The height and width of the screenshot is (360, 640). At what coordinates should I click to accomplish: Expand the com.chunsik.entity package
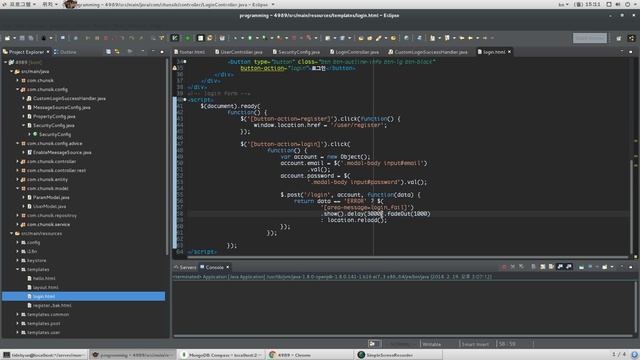click(x=18, y=179)
